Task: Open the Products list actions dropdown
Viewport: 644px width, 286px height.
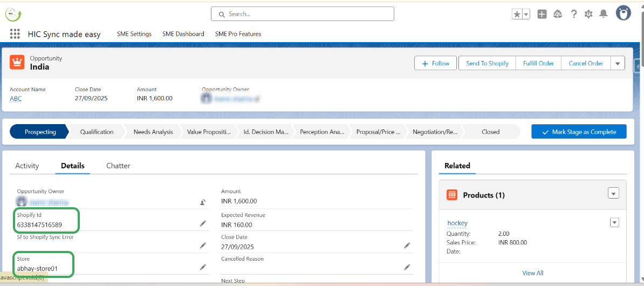Action: pos(613,193)
